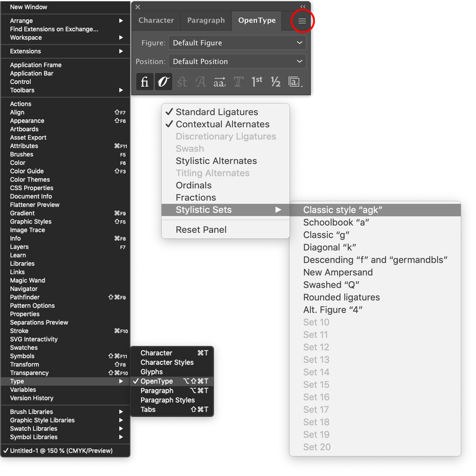Enable Fractions in panel menu
Screen dimensions: 476x476
tap(225, 198)
